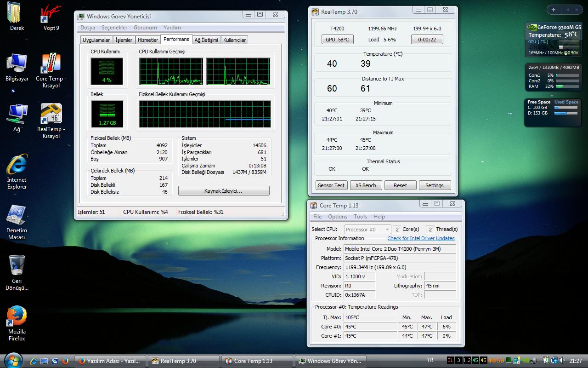The image size is (588, 368).
Task: Click the Check for Intel Driver Updates link
Action: point(421,238)
